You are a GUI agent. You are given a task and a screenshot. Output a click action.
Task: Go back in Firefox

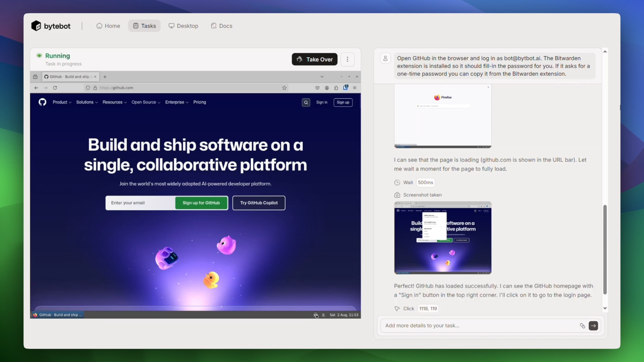(x=36, y=88)
